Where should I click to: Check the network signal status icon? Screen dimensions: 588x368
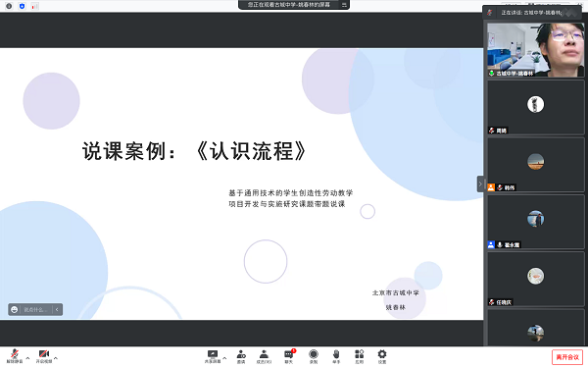[34, 6]
